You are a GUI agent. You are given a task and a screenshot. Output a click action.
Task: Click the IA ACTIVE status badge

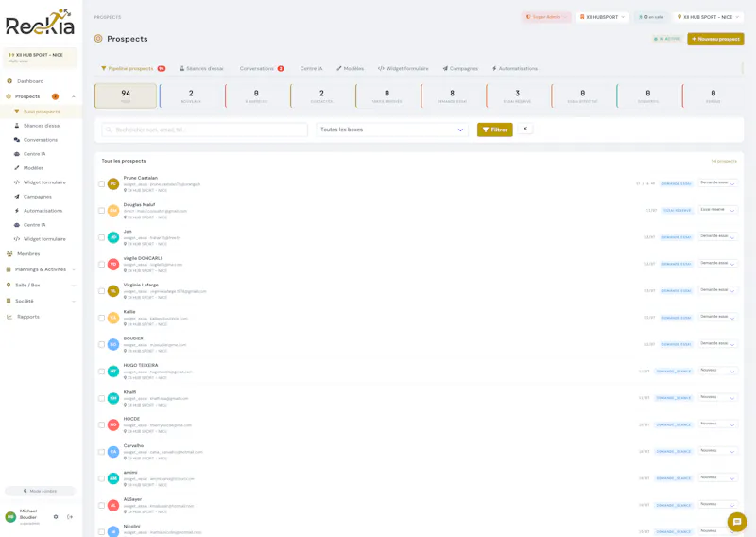(x=667, y=39)
